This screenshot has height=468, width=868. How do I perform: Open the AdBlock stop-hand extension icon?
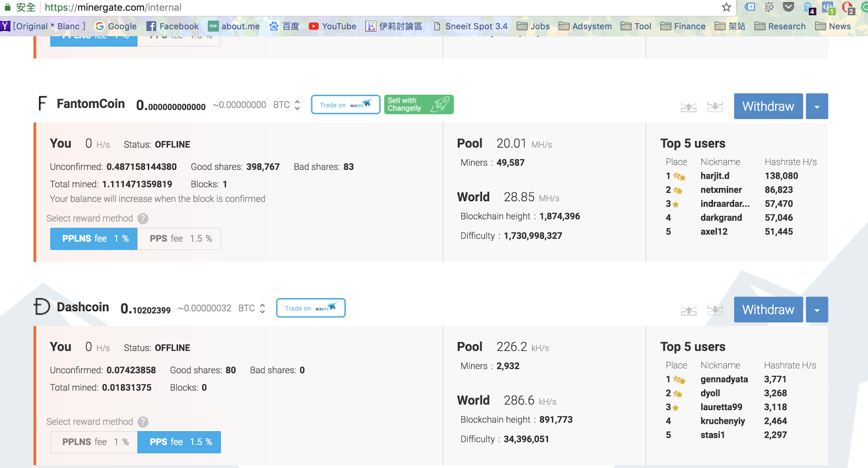point(848,8)
